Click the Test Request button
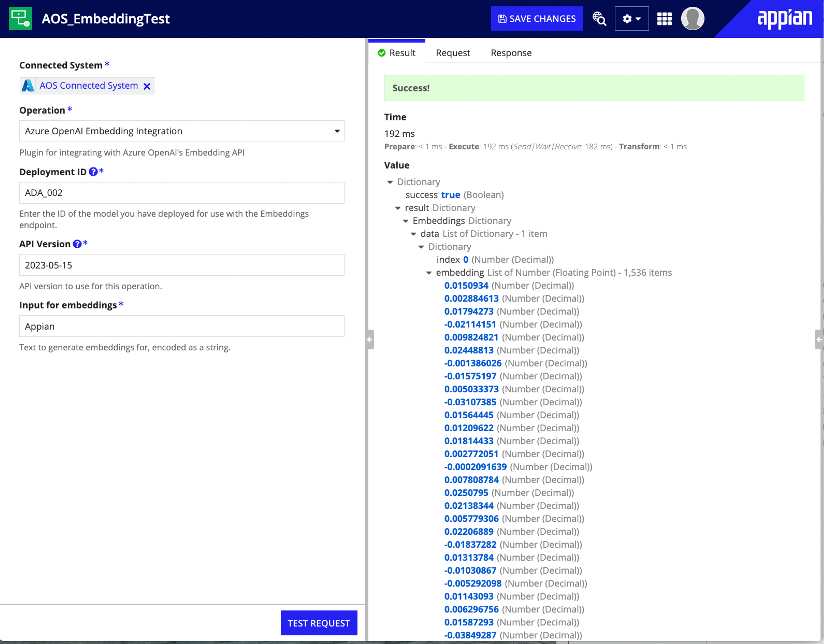 [319, 623]
